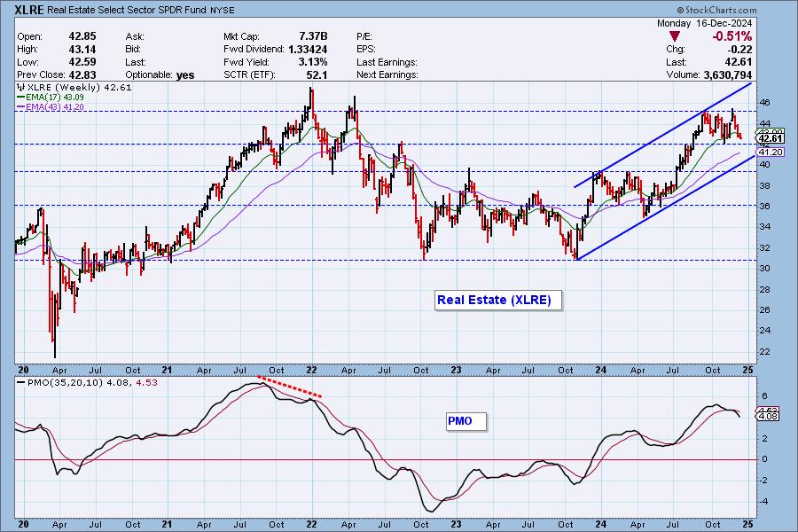Click the Mkt Cap value 7.37B

tap(313, 36)
